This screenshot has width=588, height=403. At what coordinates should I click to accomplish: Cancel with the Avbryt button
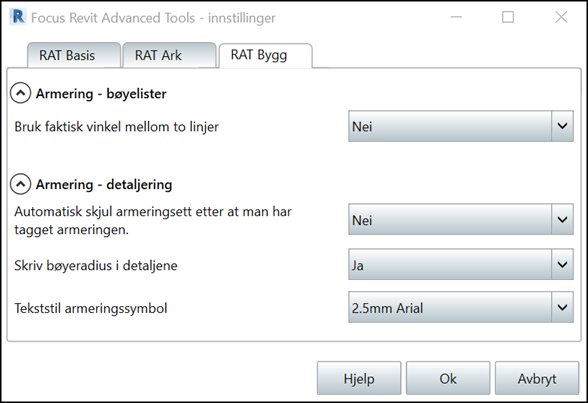click(x=537, y=378)
